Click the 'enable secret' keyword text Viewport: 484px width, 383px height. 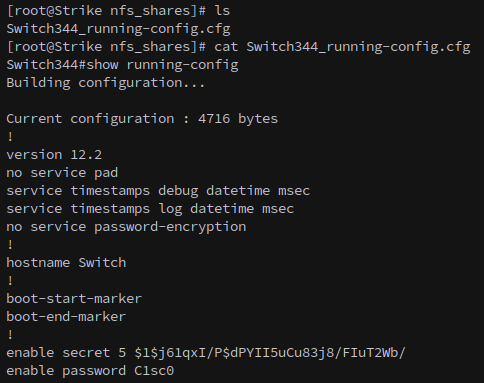pyautogui.click(x=58, y=353)
